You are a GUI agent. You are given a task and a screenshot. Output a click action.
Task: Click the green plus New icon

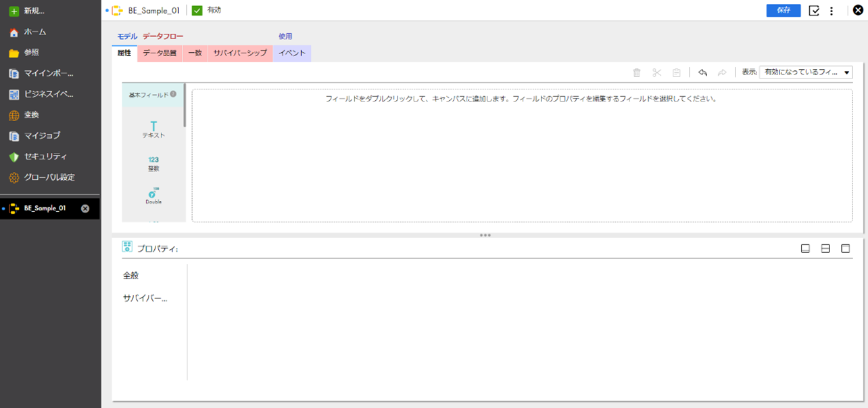point(14,11)
